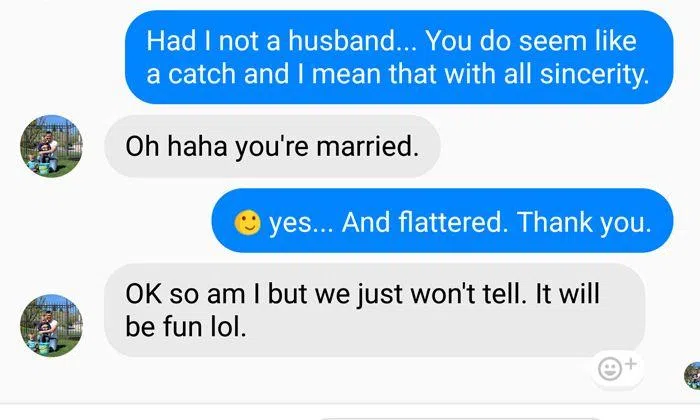
Task: Click 'be fun lol.' text in last message
Action: point(186,327)
